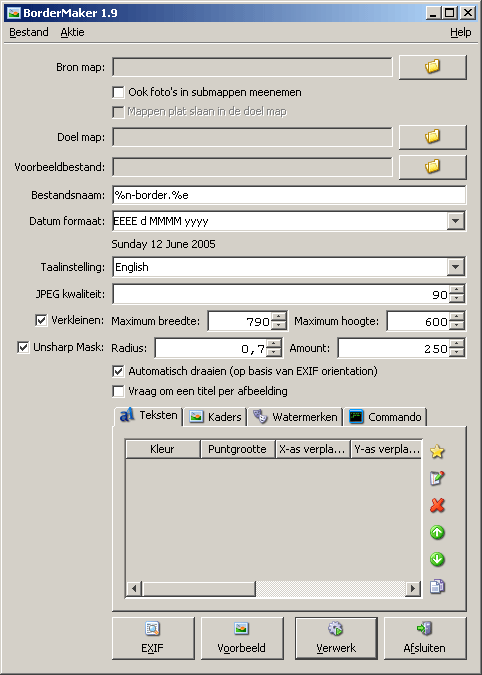Toggle the Verkleinen checkbox
This screenshot has width=482, height=675.
pyautogui.click(x=41, y=320)
